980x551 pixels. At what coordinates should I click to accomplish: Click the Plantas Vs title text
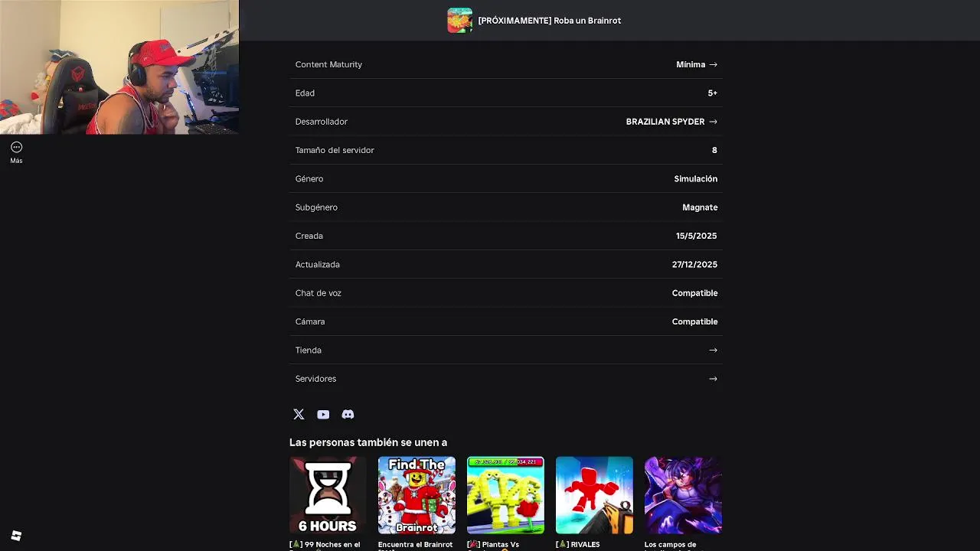click(493, 545)
